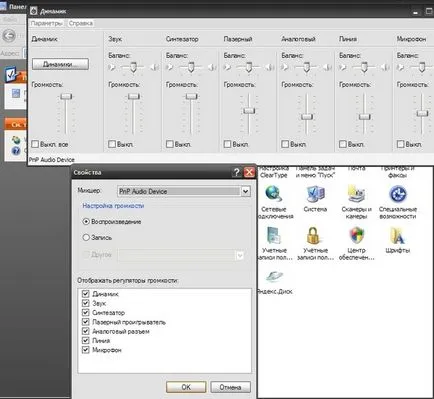
Task: Select the Воспроизведение radio button
Action: click(x=86, y=221)
